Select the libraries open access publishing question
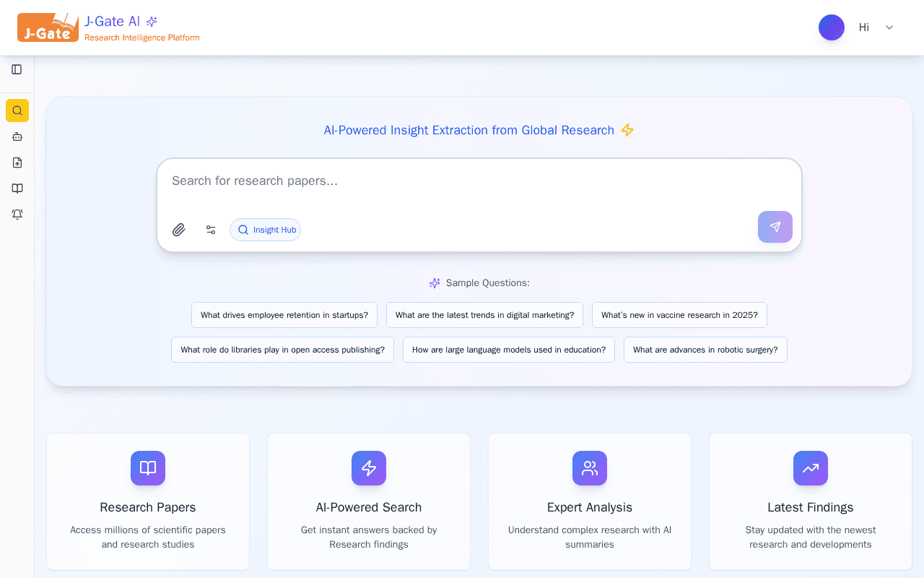Viewport: 924px width, 578px height. click(283, 350)
